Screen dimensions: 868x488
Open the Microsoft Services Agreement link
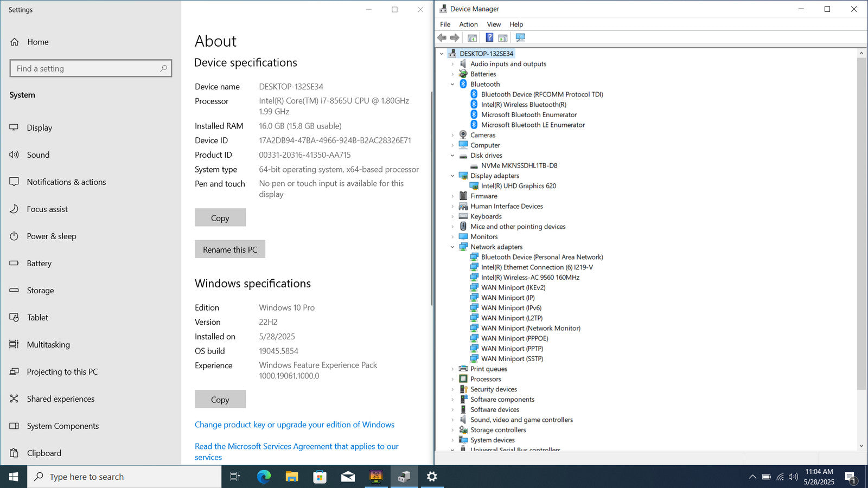point(297,452)
